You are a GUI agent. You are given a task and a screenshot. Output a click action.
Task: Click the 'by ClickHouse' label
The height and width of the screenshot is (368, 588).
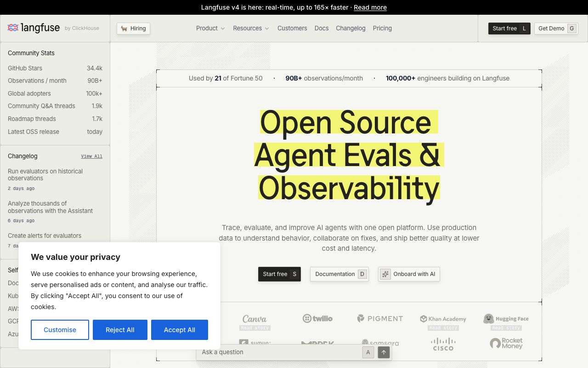tap(82, 28)
